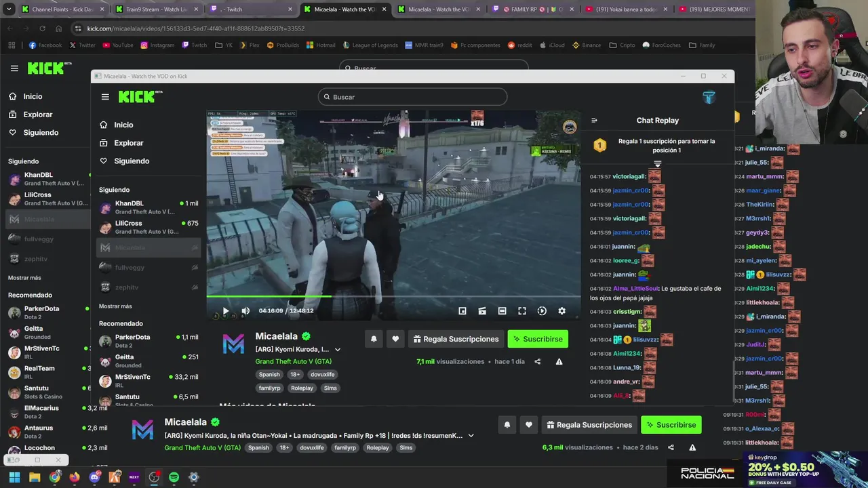Report video with warning triangle, front window
868x488 pixels.
559,362
